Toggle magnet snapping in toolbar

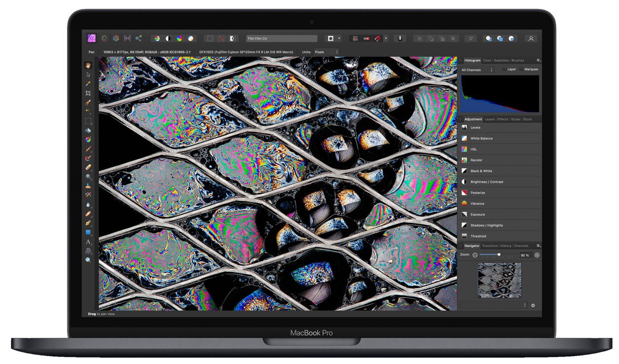coord(378,38)
